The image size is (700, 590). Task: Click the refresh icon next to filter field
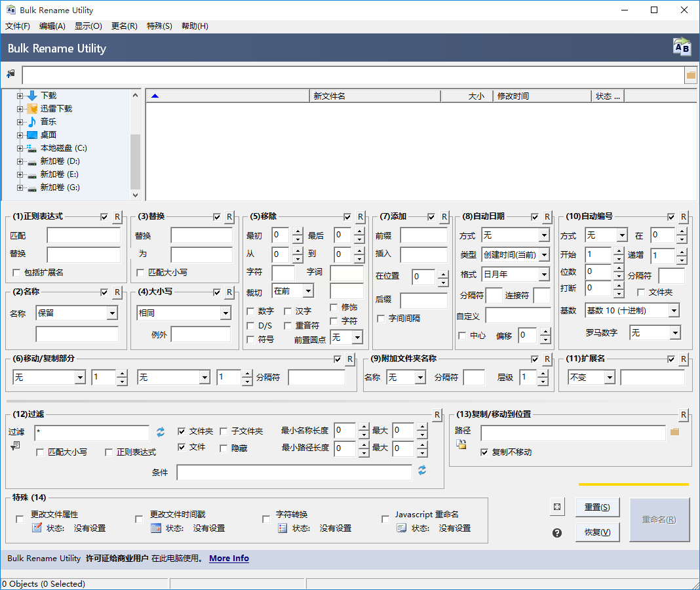click(161, 432)
